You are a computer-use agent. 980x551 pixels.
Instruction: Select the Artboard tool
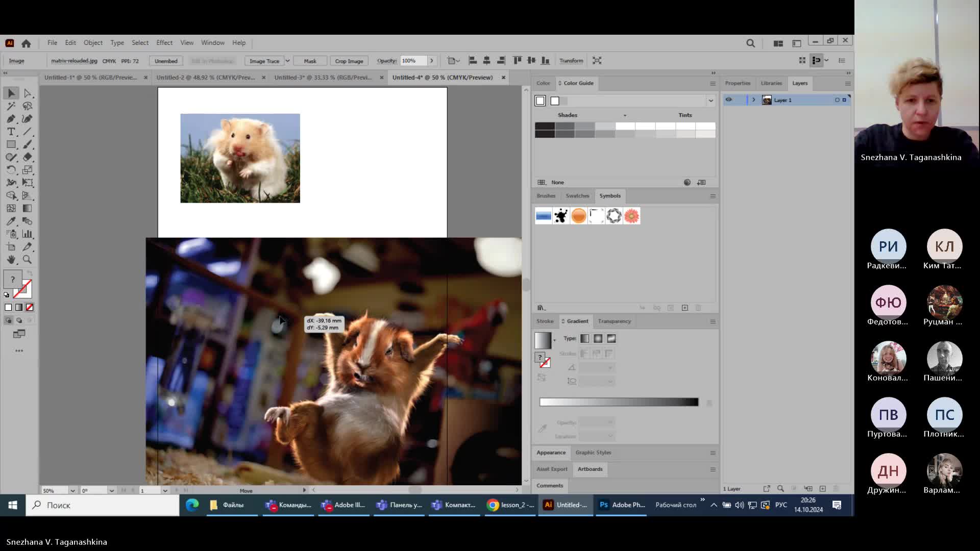tap(11, 246)
